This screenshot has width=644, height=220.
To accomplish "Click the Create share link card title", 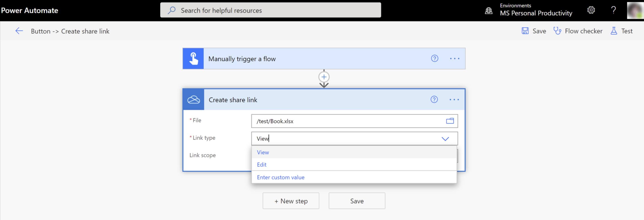I will pos(233,100).
